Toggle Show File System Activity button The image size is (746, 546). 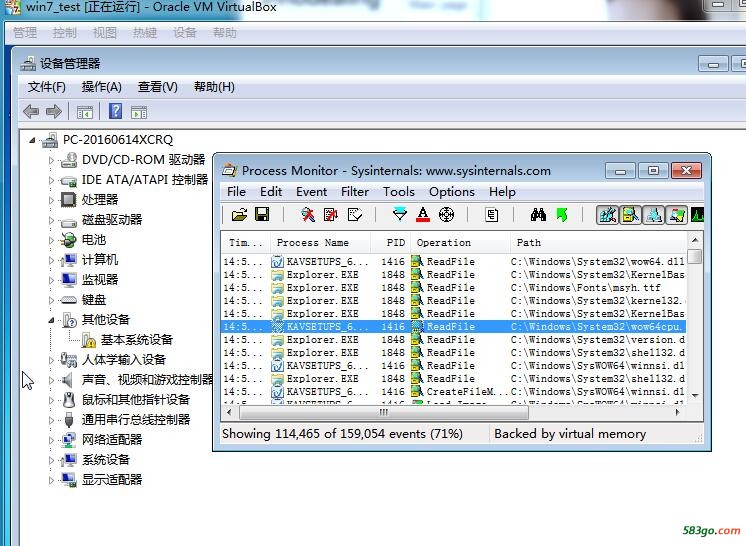(630, 215)
